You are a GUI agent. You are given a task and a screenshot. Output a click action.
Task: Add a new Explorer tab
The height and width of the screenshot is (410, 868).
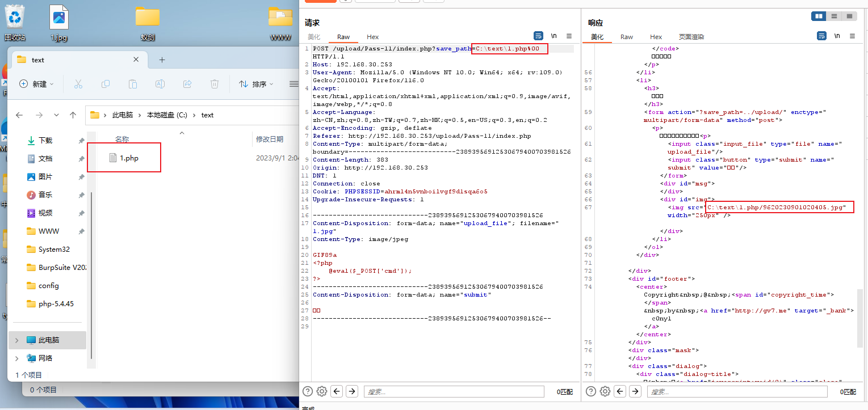(x=162, y=60)
